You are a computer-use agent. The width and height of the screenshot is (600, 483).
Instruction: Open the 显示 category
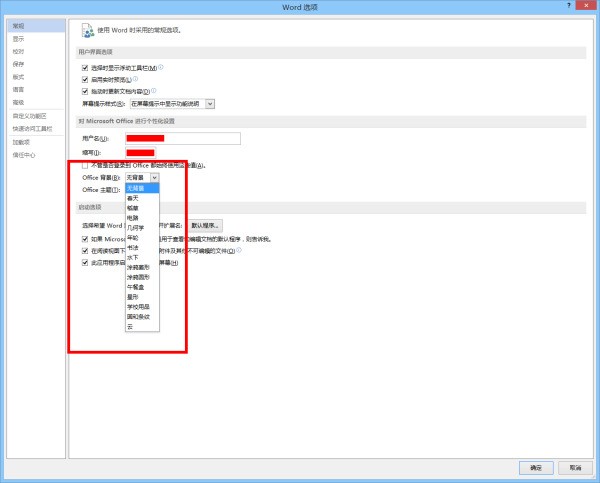pyautogui.click(x=36, y=39)
